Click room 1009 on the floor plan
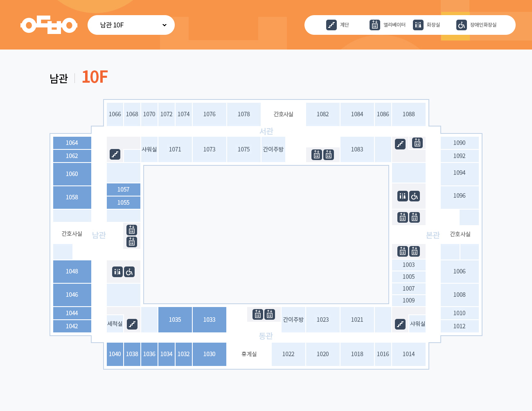532x411 pixels. click(x=409, y=300)
